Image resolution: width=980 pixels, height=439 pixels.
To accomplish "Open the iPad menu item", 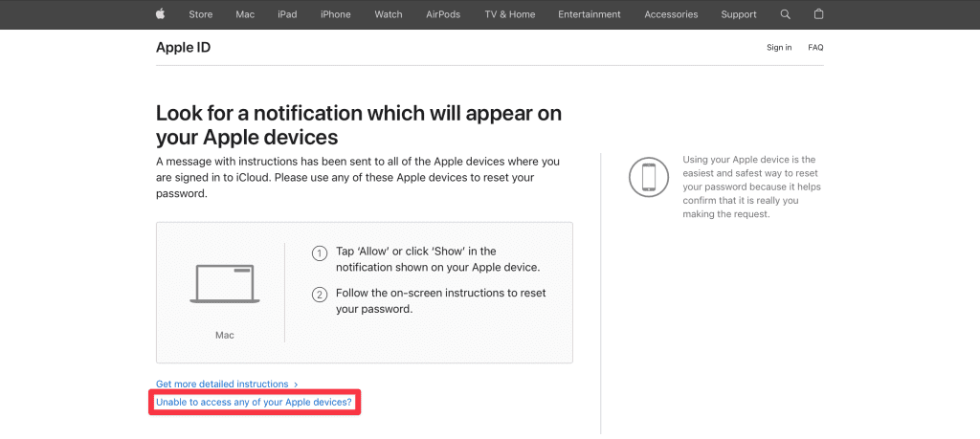I will [287, 14].
